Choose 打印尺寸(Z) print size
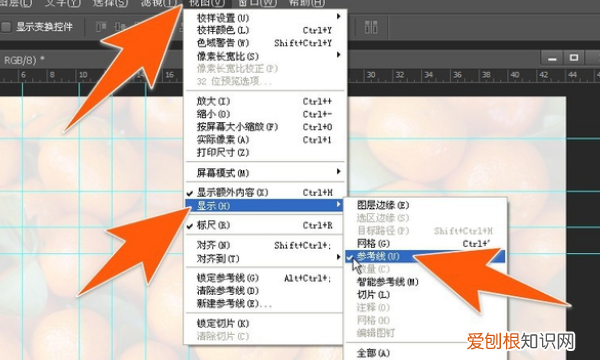 point(265,152)
